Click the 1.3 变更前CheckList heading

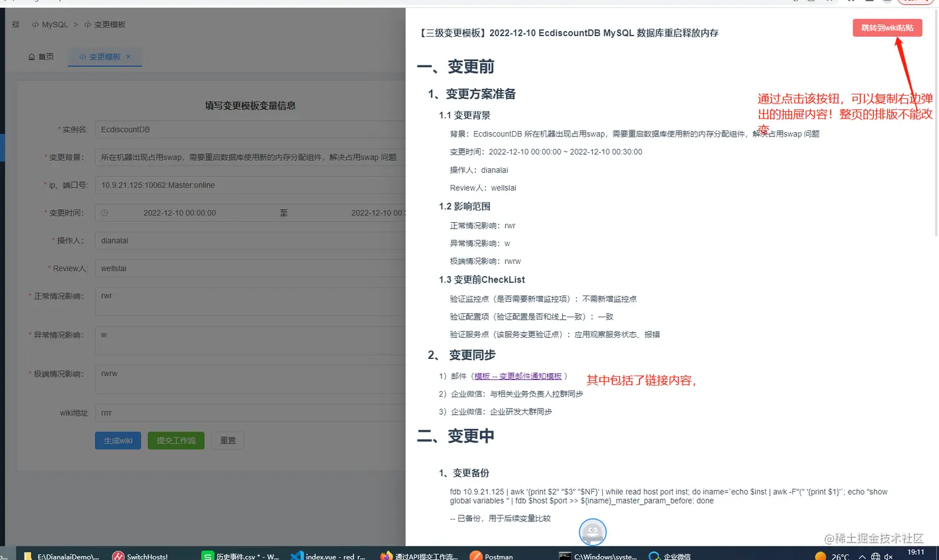click(482, 280)
